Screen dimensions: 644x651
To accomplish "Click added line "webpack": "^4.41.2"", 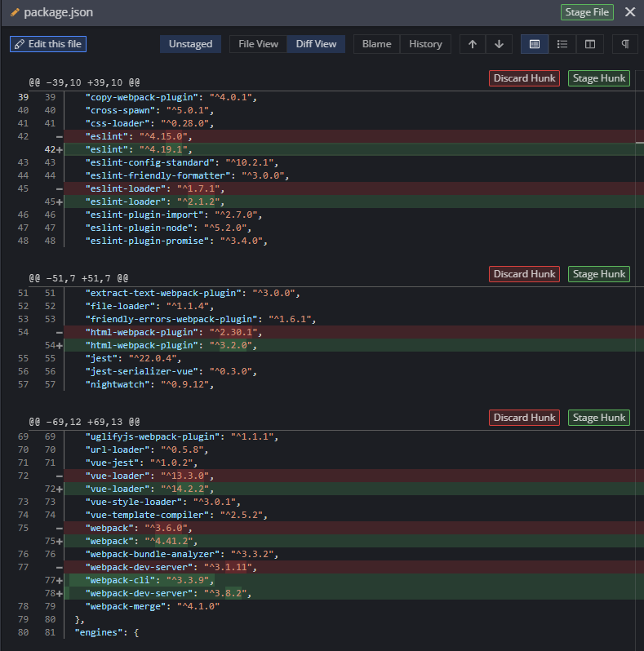I will tap(354, 542).
